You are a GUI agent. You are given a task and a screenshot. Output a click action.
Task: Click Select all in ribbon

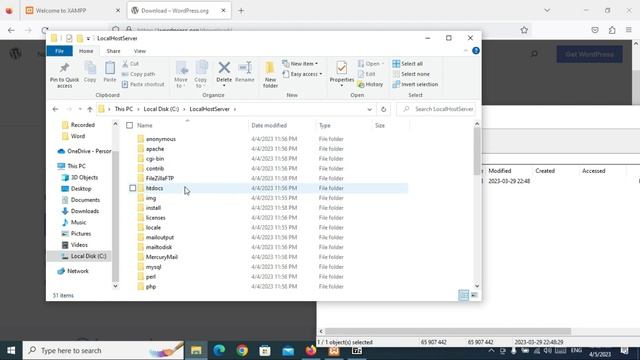[407, 64]
